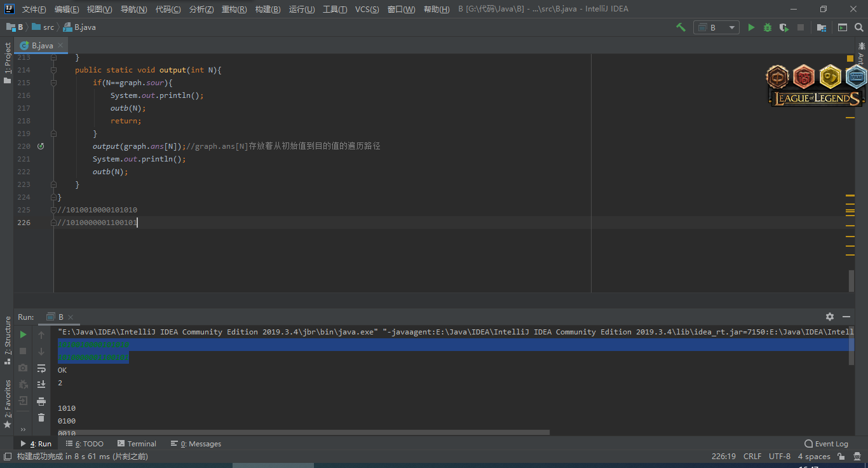
Task: Print the console output with the printer icon
Action: tap(41, 401)
